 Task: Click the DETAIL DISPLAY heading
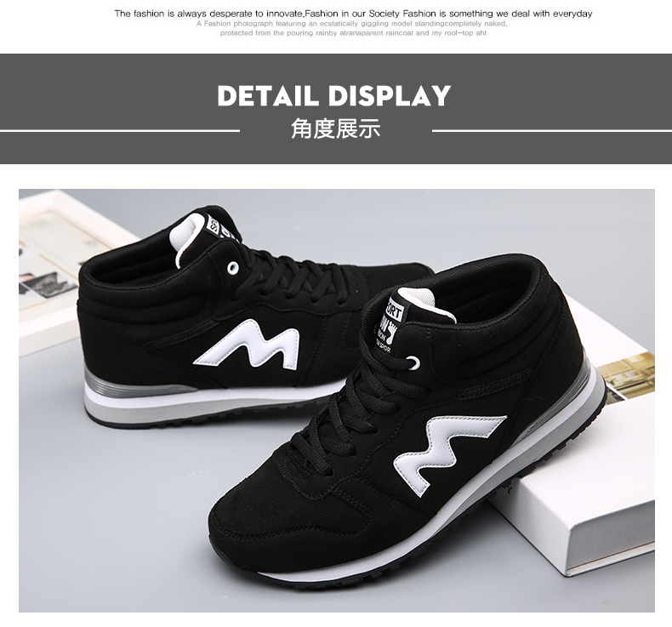(333, 95)
